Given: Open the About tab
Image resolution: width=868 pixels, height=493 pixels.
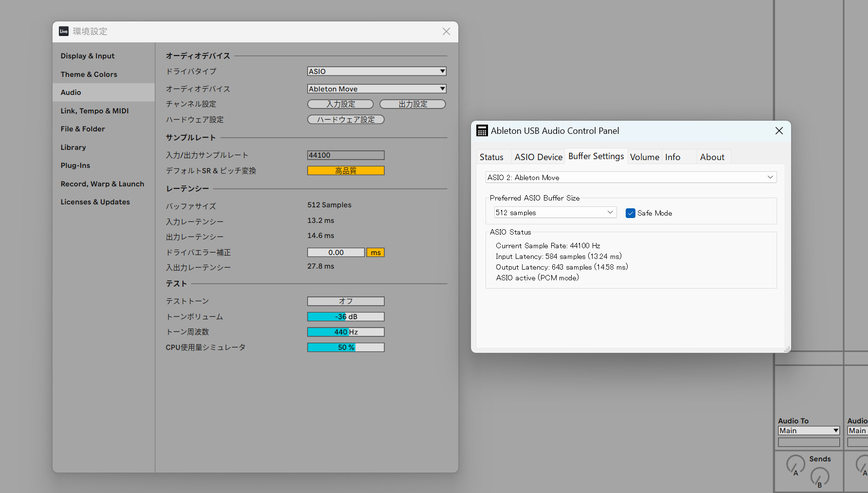Looking at the screenshot, I should click(x=712, y=157).
